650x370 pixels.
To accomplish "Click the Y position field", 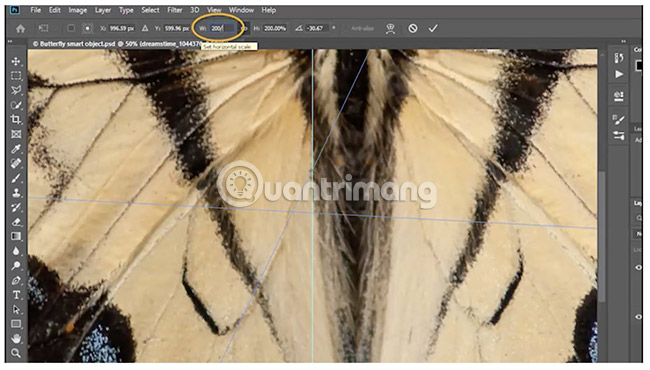I will pyautogui.click(x=177, y=29).
